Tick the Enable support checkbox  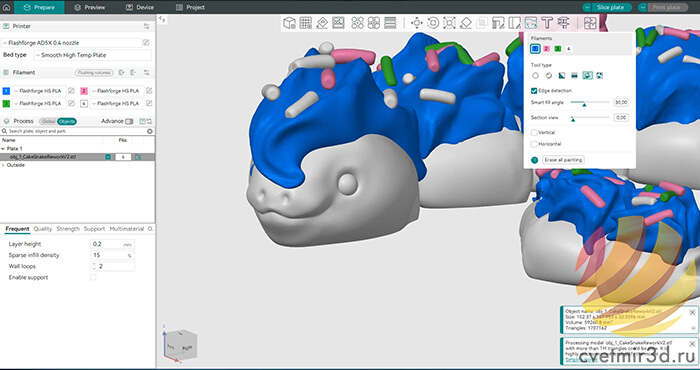93,277
